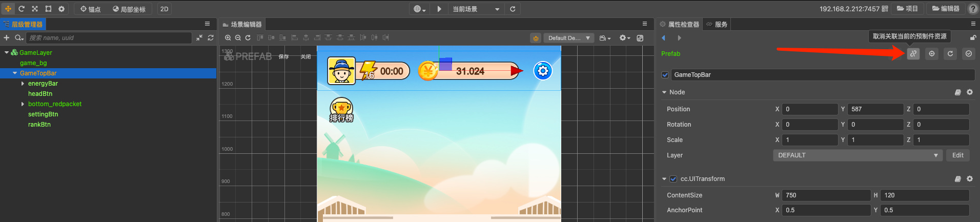Click the QR code icon beside IP address
The height and width of the screenshot is (222, 980).
pos(885,9)
